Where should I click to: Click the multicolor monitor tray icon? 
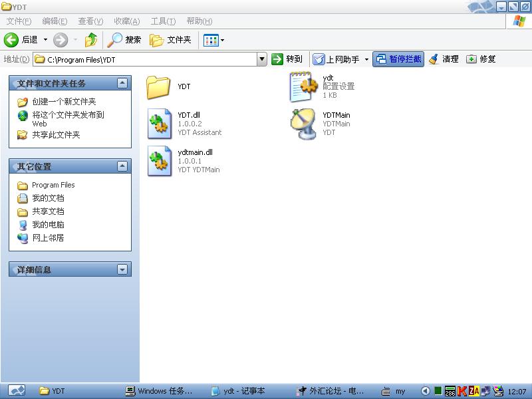(498, 391)
